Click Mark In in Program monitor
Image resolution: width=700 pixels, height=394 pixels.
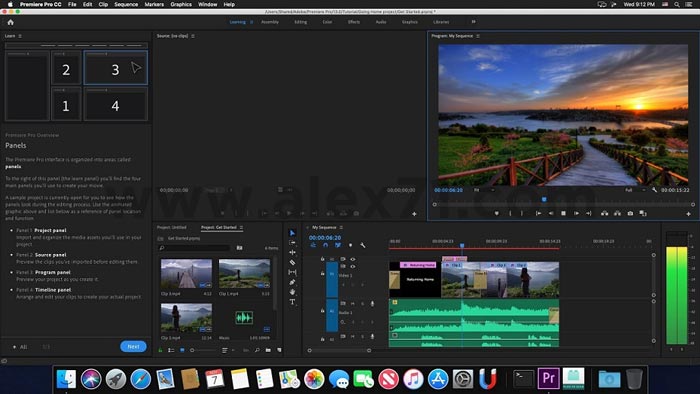(510, 213)
